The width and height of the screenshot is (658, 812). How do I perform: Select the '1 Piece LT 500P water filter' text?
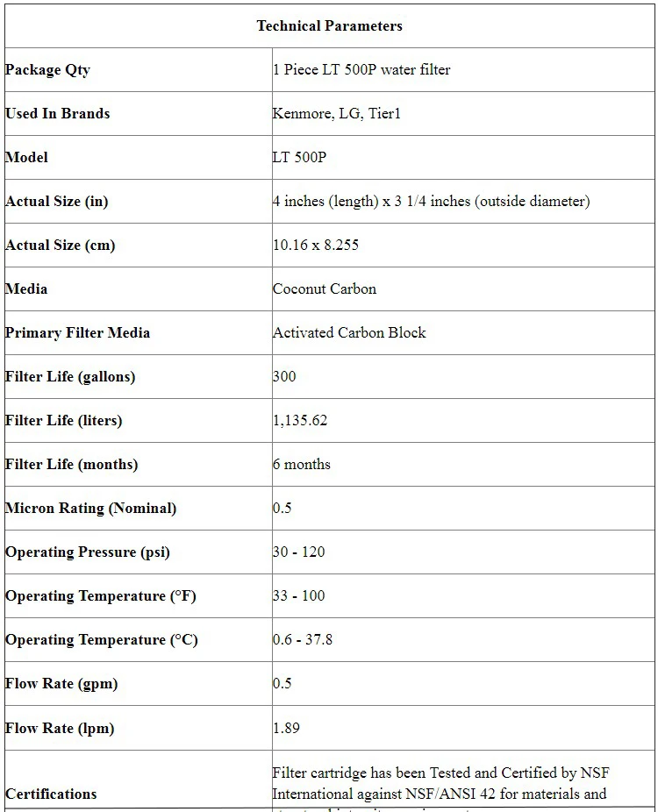pyautogui.click(x=361, y=69)
